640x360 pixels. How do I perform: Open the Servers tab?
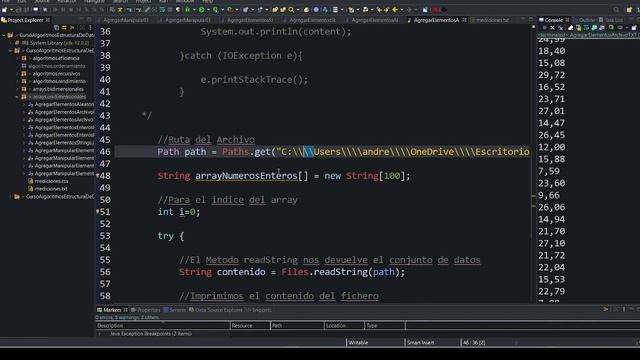(174, 310)
